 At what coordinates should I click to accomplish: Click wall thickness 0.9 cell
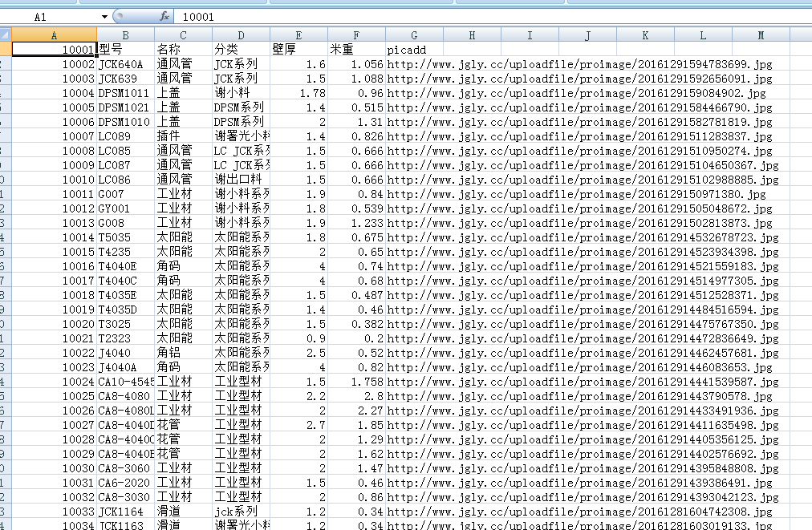coord(298,338)
